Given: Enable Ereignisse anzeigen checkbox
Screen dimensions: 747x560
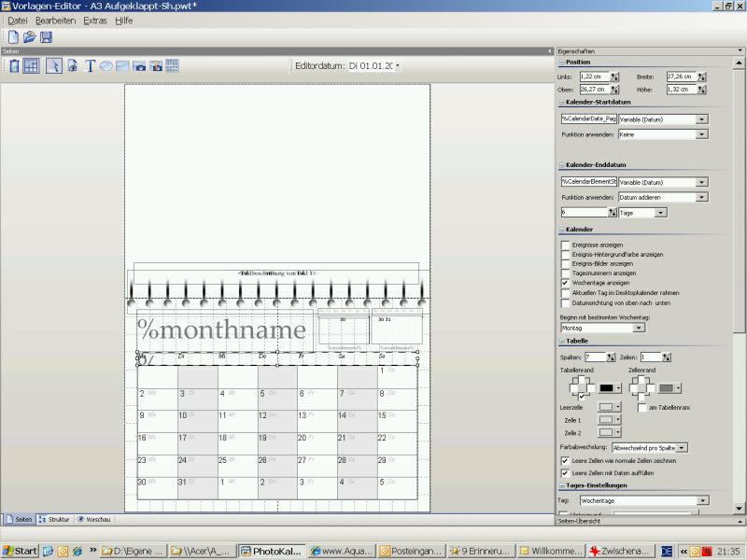Looking at the screenshot, I should pos(565,245).
